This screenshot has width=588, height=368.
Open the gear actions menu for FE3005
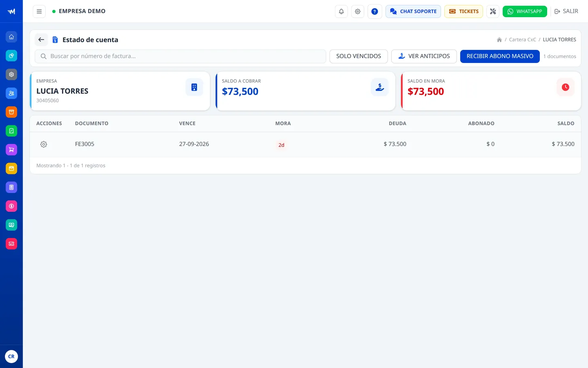pos(44,144)
